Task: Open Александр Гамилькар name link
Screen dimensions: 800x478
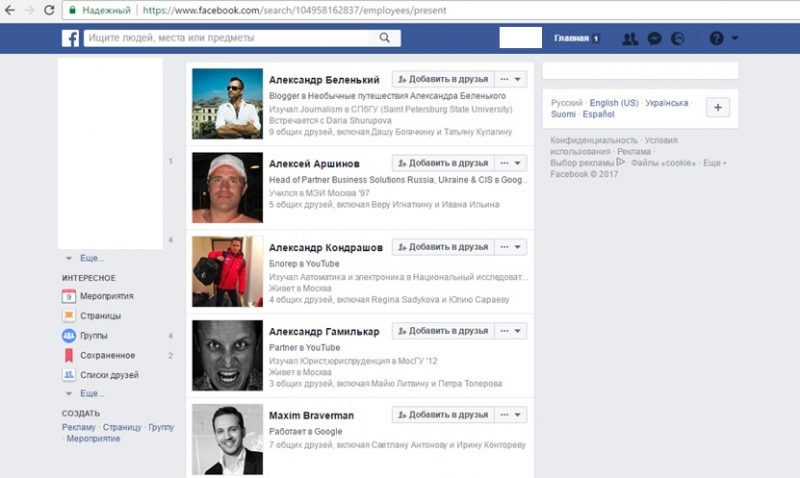Action: (324, 332)
